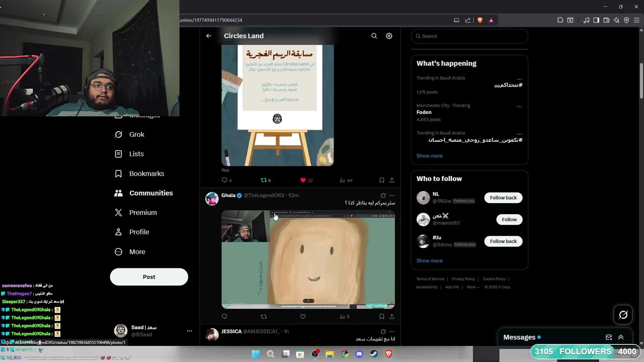644x362 pixels.
Task: Expand footer More options
Action: pyautogui.click(x=473, y=287)
